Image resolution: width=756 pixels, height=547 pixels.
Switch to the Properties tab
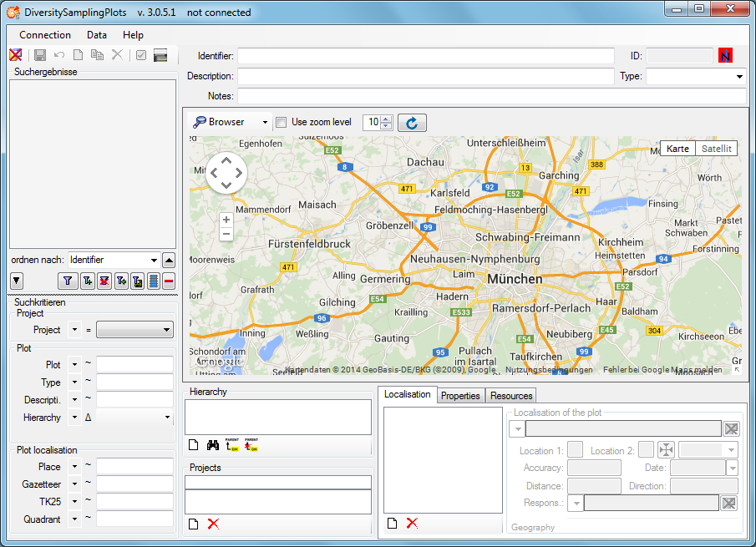[460, 396]
